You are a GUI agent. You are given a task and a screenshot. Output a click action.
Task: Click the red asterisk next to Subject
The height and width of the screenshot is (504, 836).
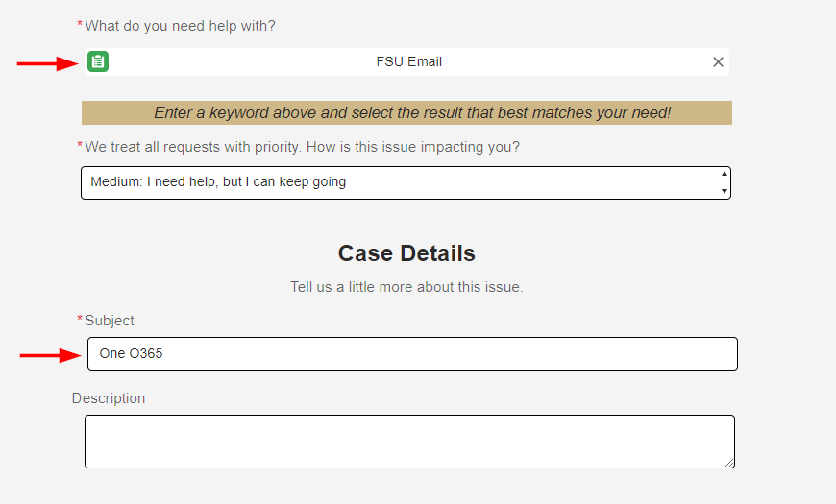tap(80, 320)
